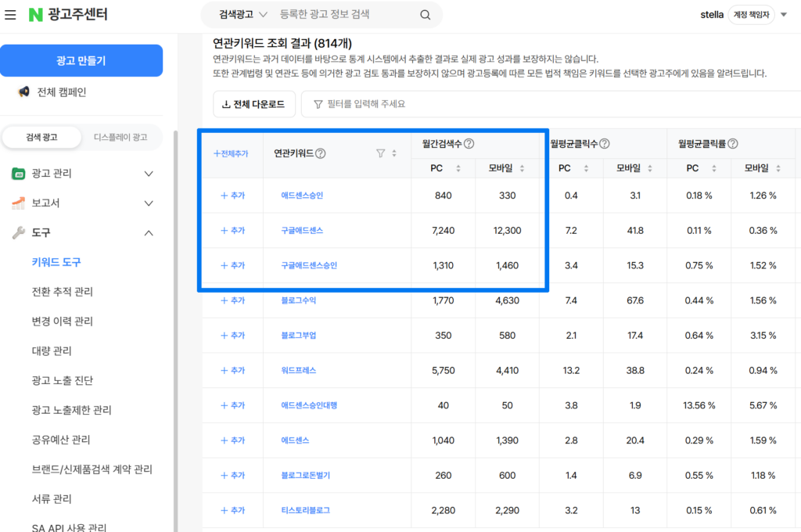The height and width of the screenshot is (532, 801).
Task: Click +전체추가 in the table header
Action: pos(231,153)
